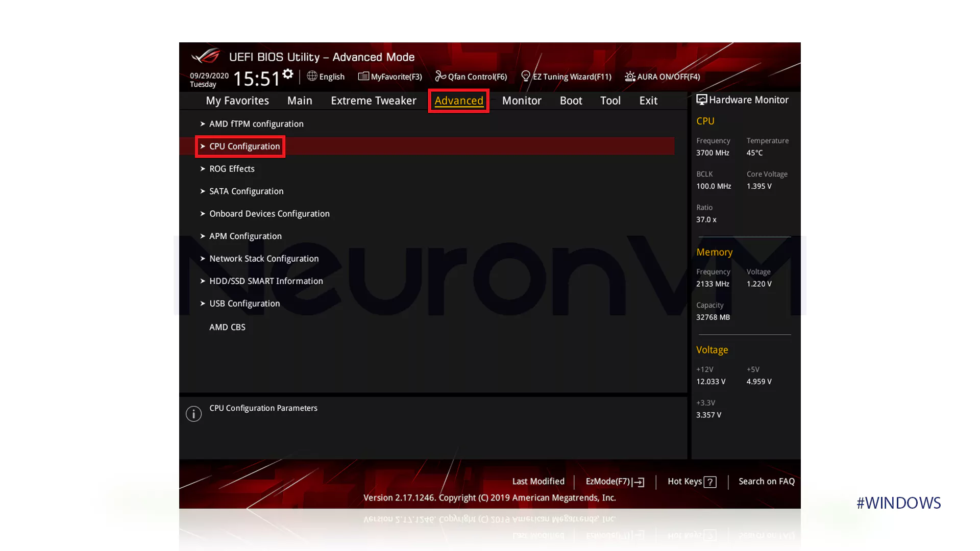Select SATA Configuration entry
980x551 pixels.
coord(246,191)
